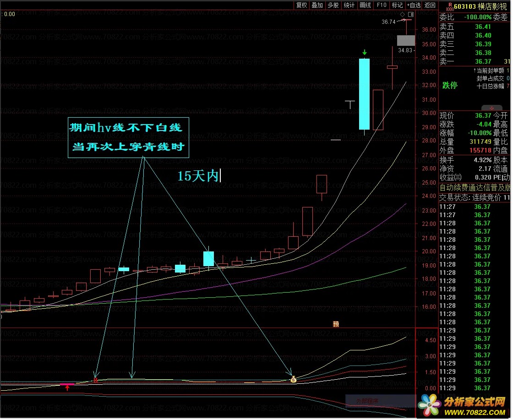Click the 卖五 price 36.41
The image size is (513, 420).
click(x=483, y=27)
